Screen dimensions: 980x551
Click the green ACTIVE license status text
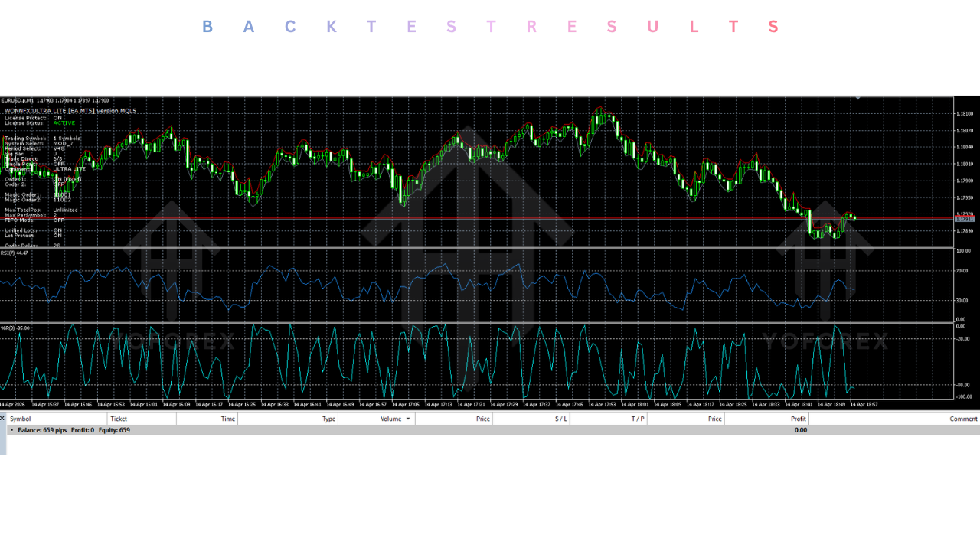tap(64, 123)
